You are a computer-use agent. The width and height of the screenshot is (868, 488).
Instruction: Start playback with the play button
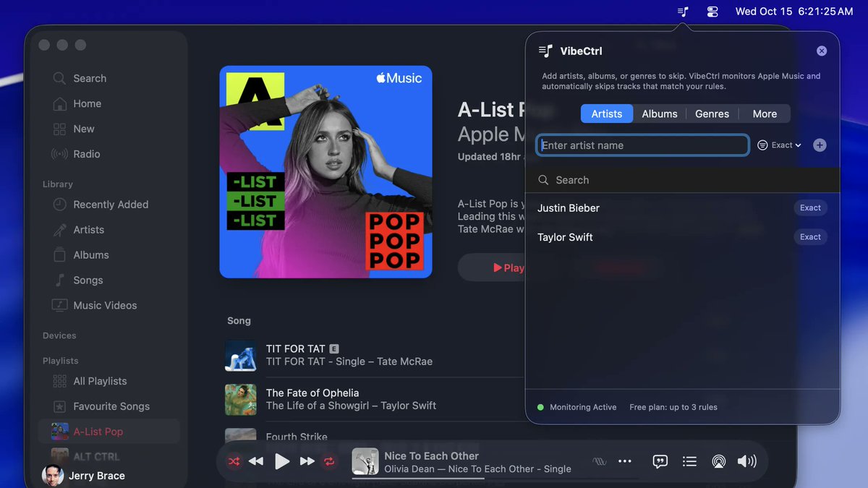pyautogui.click(x=282, y=461)
